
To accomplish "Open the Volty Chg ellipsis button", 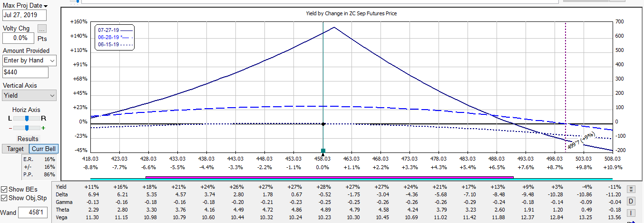I will (x=42, y=29).
